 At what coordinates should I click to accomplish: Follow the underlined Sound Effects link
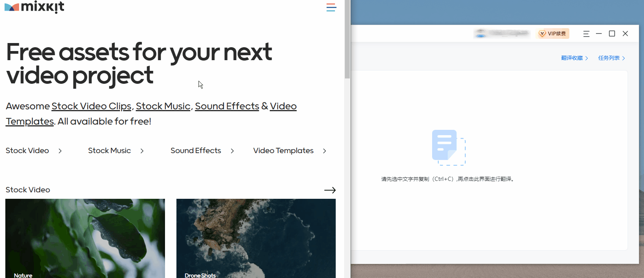[227, 106]
